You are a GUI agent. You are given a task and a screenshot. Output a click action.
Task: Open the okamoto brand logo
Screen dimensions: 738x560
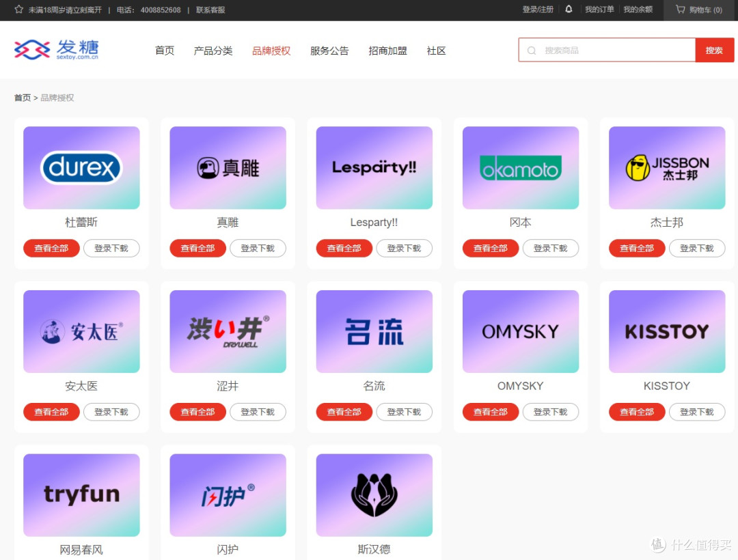click(521, 167)
